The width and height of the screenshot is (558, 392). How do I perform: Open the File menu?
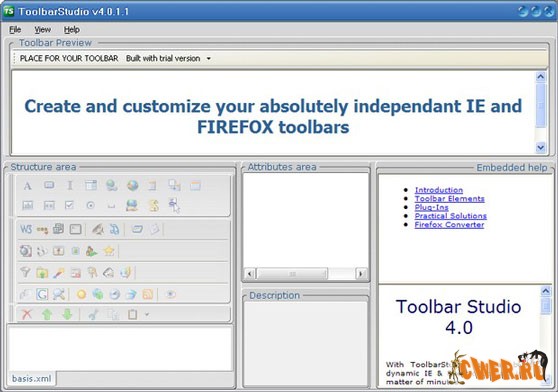pos(15,30)
